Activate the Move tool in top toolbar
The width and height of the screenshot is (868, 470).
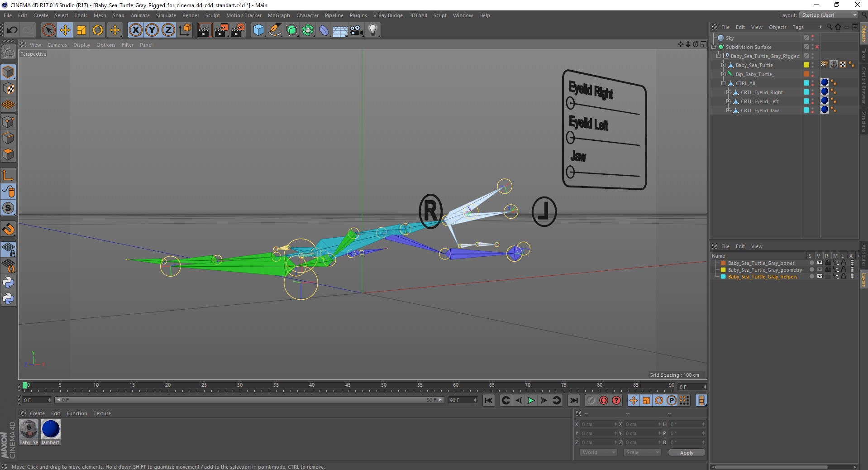point(65,30)
